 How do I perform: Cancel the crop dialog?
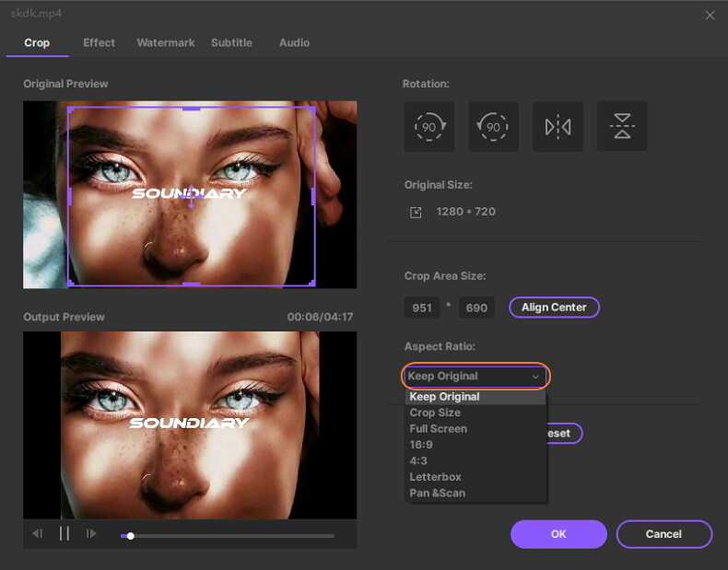[663, 534]
